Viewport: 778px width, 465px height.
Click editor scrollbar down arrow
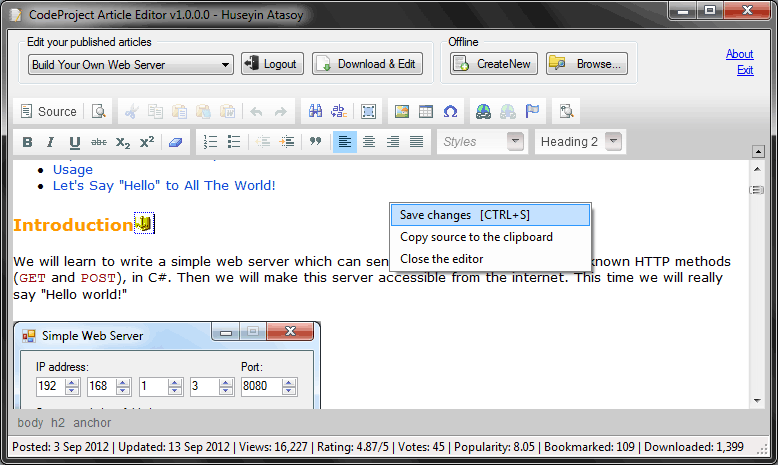coord(757,400)
